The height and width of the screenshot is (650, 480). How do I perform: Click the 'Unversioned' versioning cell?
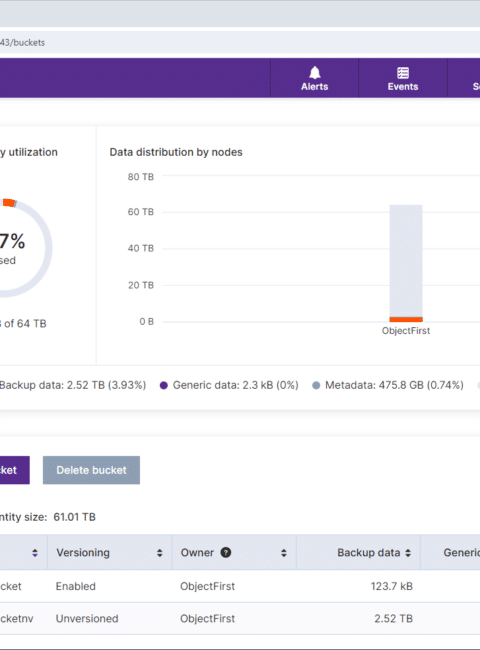(x=87, y=618)
